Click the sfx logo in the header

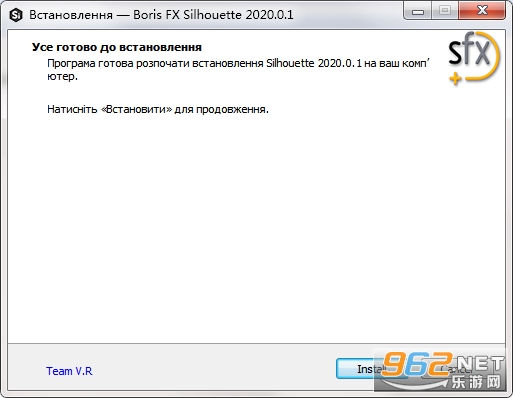(473, 58)
